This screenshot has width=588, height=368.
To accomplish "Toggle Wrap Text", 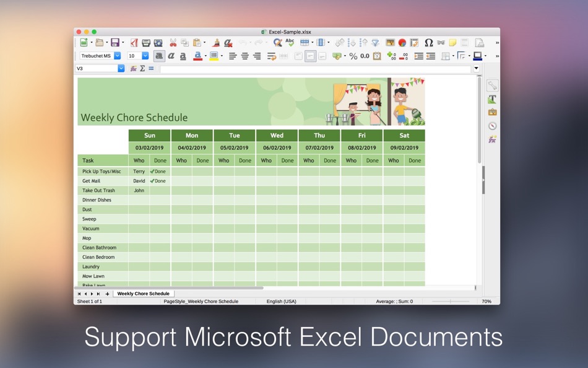I will point(272,56).
